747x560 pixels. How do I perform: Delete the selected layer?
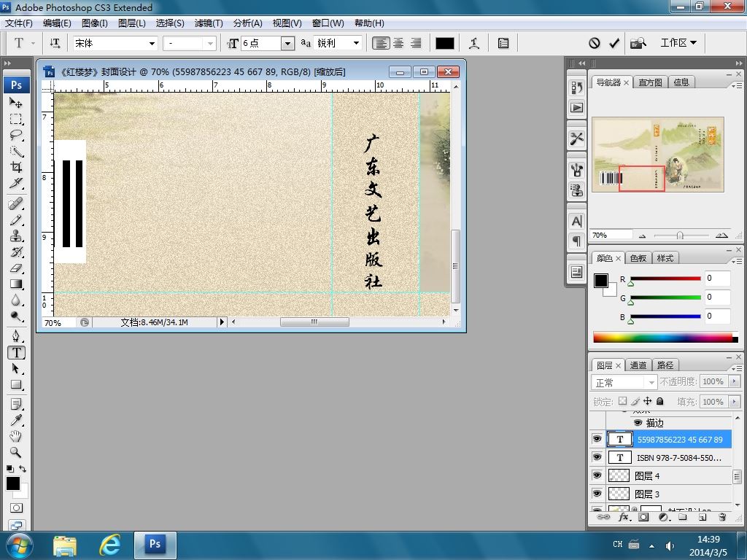722,517
